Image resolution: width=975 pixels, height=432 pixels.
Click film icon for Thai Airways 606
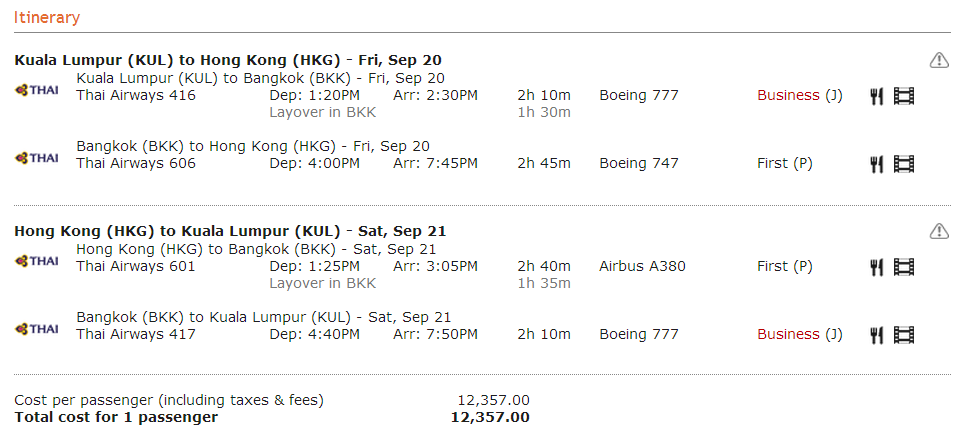pyautogui.click(x=904, y=164)
